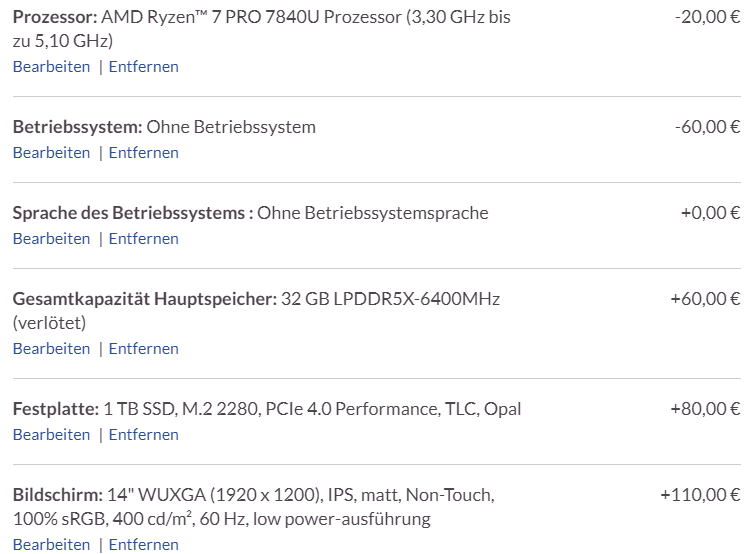Edit the Bildschirm configuration
Viewport: 756px width, 554px height.
(x=51, y=545)
